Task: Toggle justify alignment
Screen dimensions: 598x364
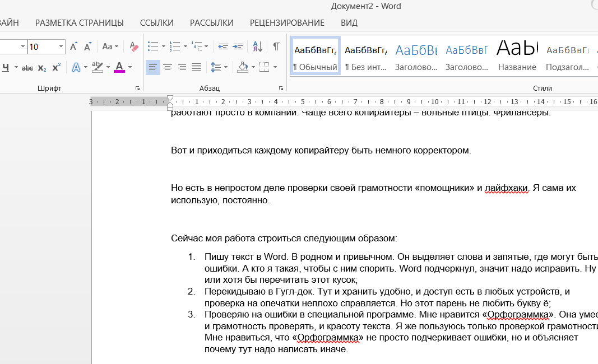Action: (x=196, y=67)
